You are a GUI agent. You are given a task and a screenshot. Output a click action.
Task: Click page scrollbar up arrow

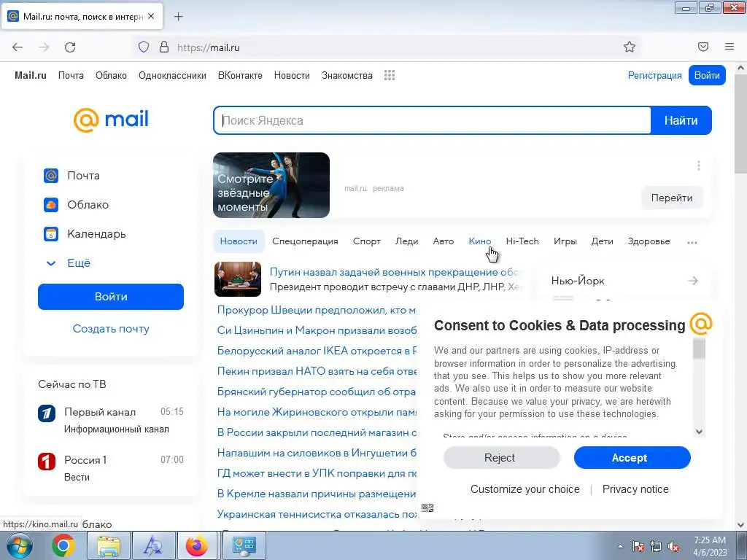[741, 68]
